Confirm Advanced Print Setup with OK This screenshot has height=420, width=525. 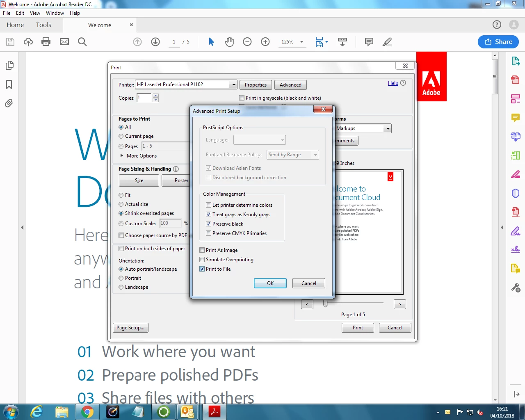point(270,283)
